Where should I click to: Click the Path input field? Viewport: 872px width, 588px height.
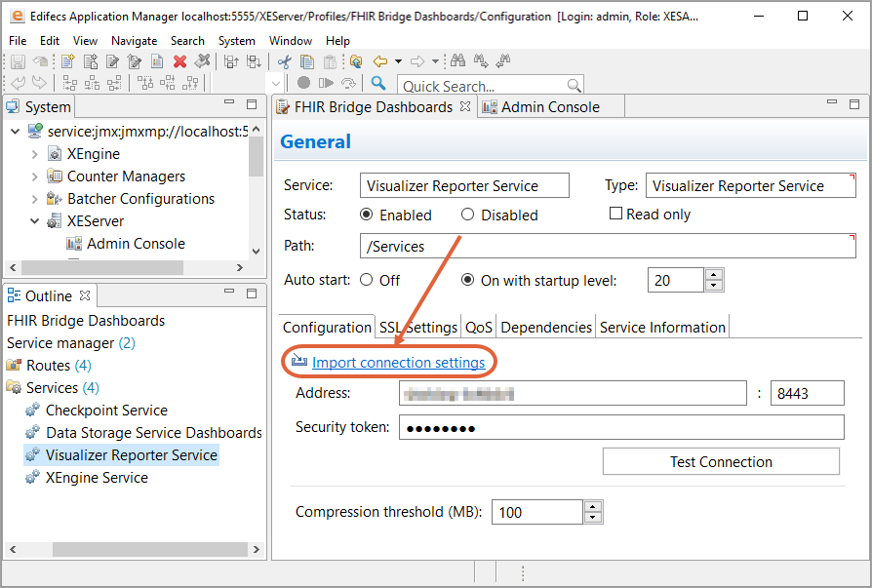click(x=608, y=246)
